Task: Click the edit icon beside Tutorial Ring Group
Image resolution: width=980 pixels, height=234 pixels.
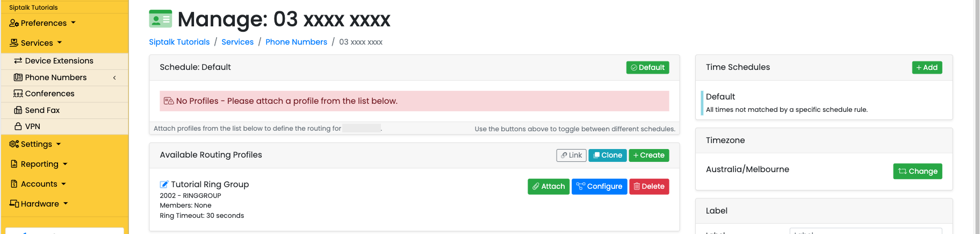Action: (164, 185)
